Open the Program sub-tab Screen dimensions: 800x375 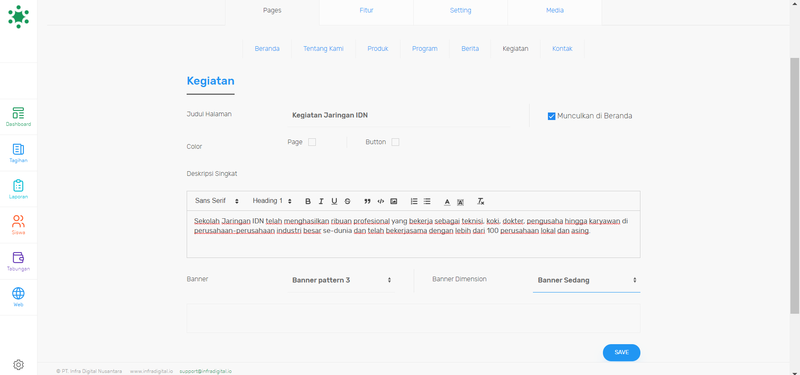point(424,49)
